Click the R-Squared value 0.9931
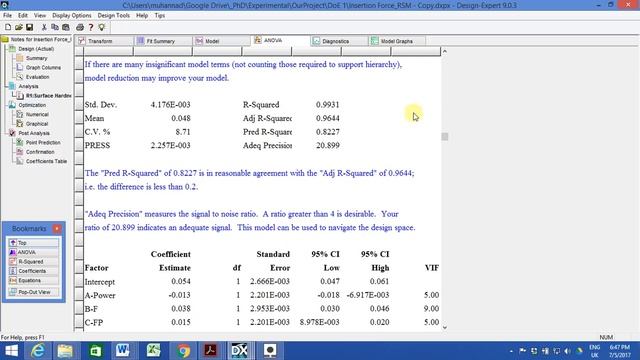 pyautogui.click(x=327, y=104)
